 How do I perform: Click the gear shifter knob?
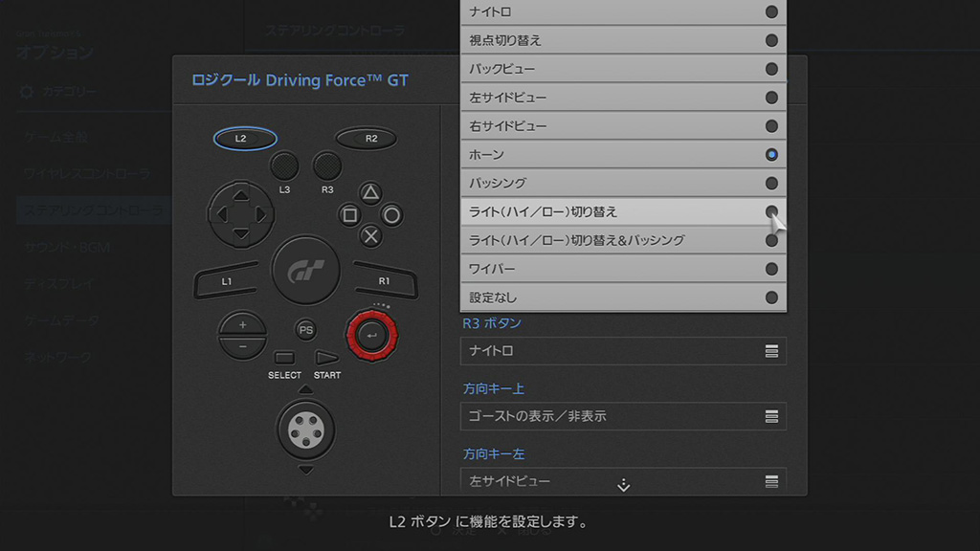(x=305, y=430)
